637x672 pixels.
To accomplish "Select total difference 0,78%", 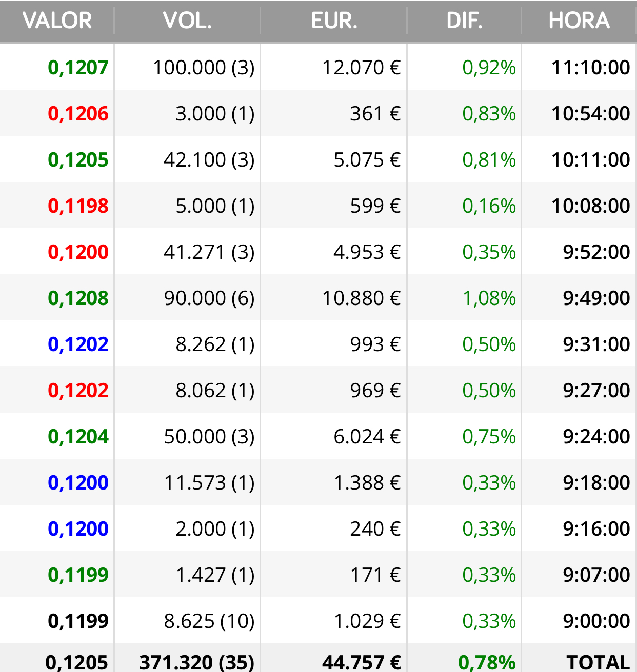I will coord(487,662).
